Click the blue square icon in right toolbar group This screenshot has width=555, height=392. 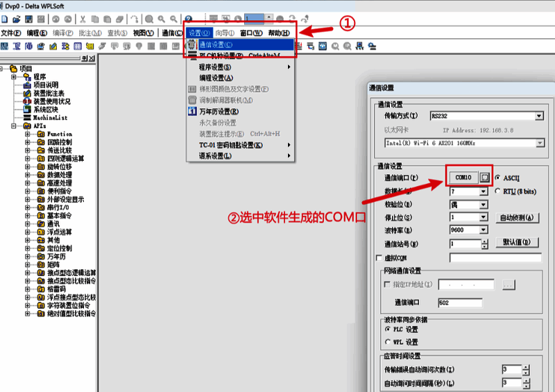(x=323, y=46)
